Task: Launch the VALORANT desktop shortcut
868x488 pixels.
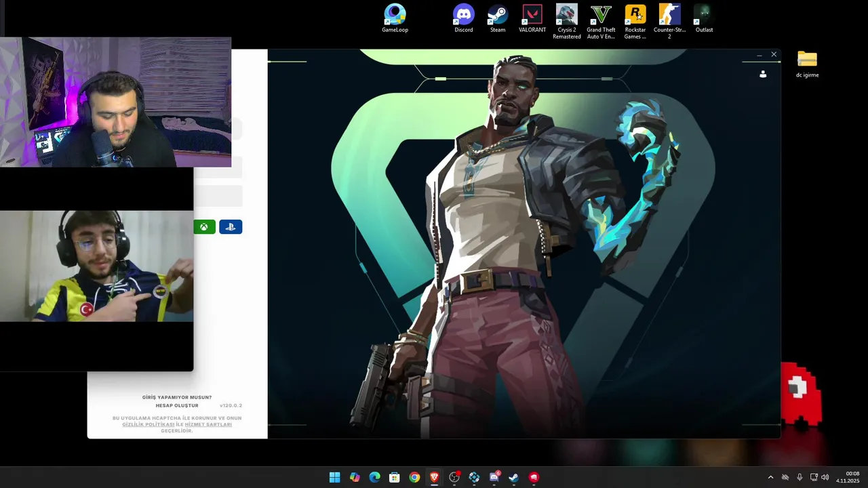Action: pos(532,19)
